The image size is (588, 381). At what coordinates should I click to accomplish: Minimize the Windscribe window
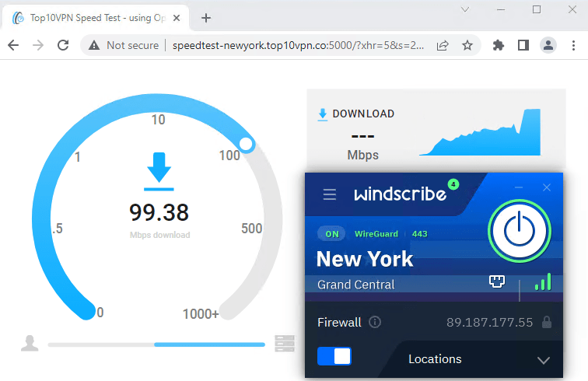pyautogui.click(x=519, y=187)
